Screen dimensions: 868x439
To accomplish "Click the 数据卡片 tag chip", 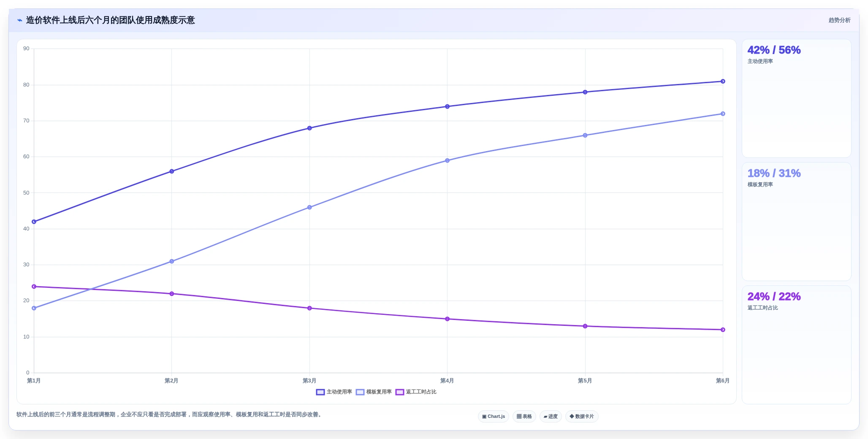I will point(582,417).
